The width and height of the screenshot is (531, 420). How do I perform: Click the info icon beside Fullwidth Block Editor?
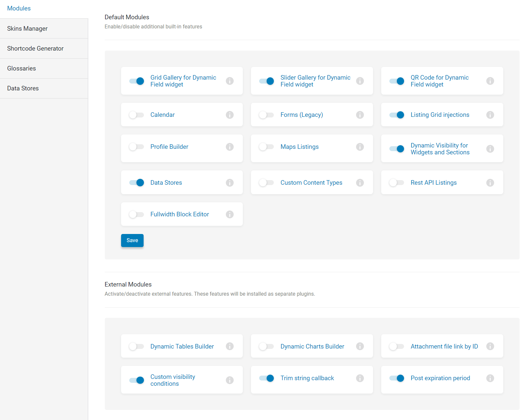click(230, 214)
